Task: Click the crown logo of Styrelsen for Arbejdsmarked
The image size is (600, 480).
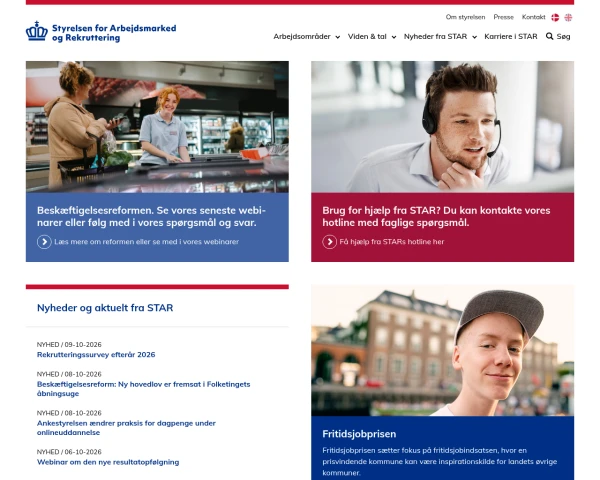Action: 37,31
